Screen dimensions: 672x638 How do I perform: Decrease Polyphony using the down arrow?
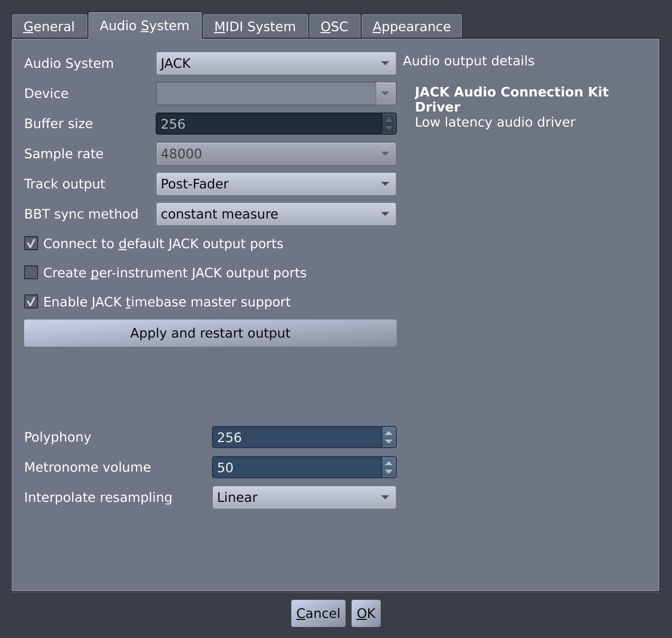(x=389, y=442)
